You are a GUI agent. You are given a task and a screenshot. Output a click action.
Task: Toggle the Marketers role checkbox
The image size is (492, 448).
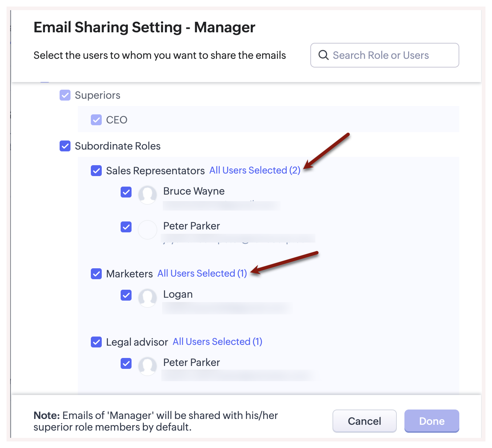point(96,274)
